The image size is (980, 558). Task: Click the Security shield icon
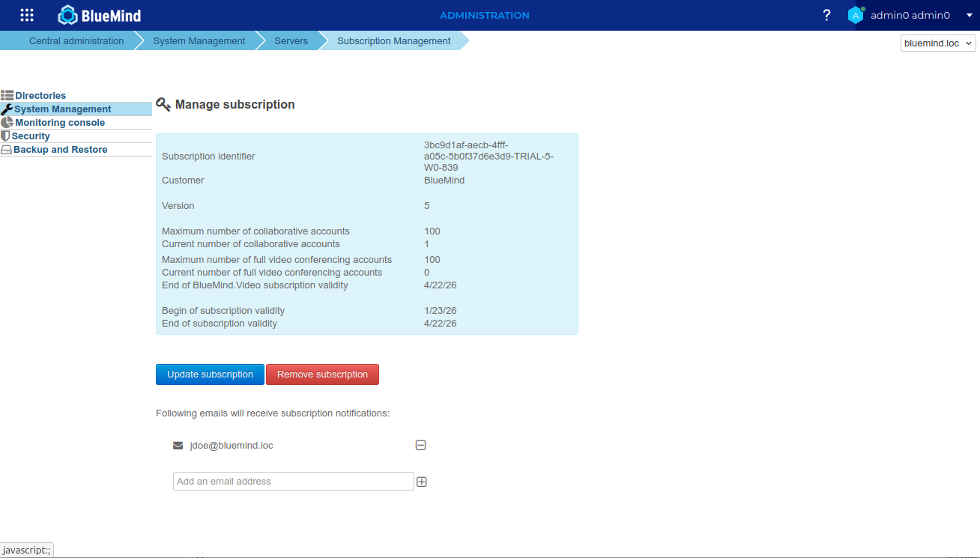point(6,136)
